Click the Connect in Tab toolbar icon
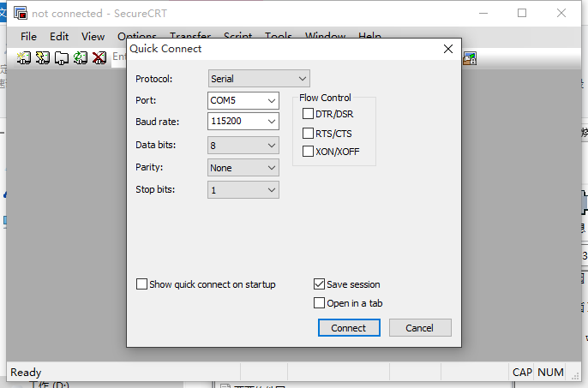This screenshot has width=588, height=388. pos(62,57)
